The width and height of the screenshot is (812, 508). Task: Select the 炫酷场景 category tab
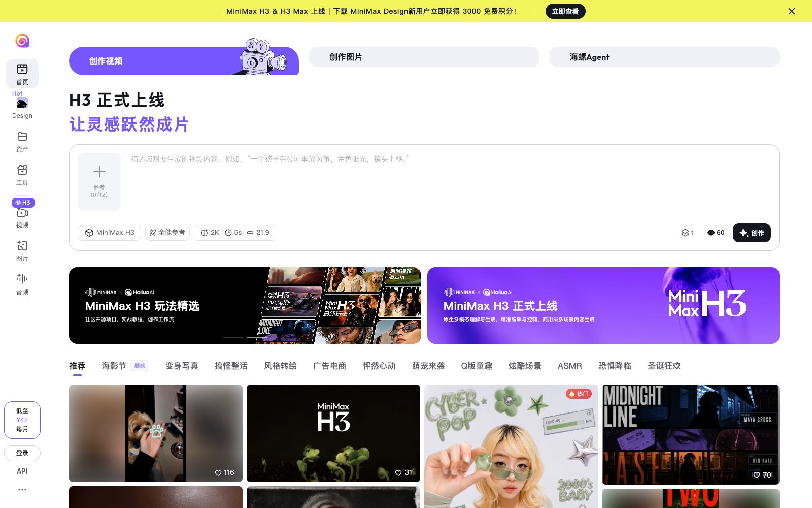click(525, 366)
